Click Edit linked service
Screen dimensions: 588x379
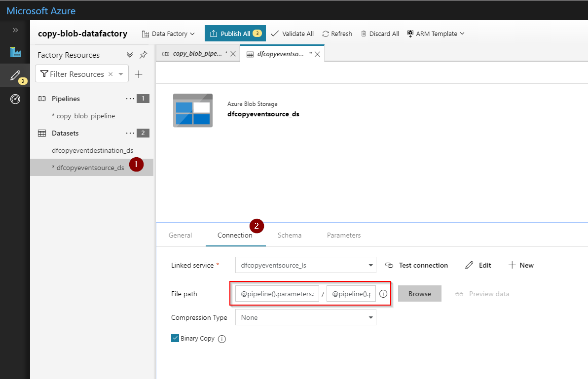pyautogui.click(x=478, y=265)
